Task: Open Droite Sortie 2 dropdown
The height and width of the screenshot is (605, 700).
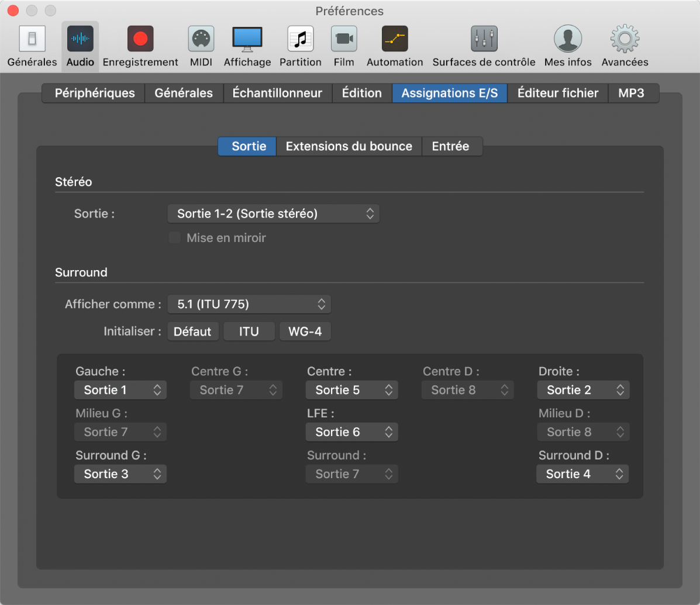Action: tap(584, 390)
